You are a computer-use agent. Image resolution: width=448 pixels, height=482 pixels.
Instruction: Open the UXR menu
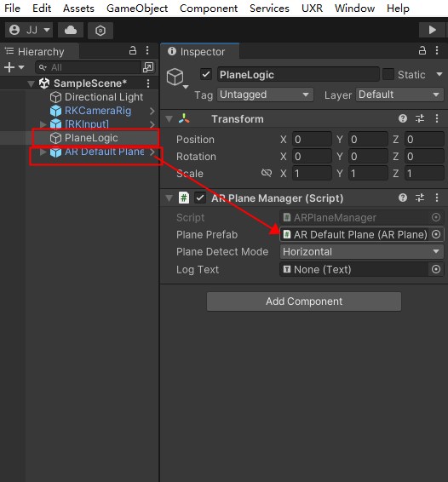click(312, 9)
